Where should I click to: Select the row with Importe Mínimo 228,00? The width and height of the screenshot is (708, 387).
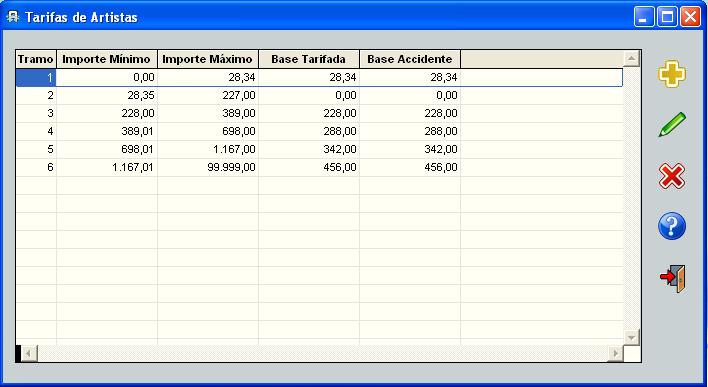[319, 113]
